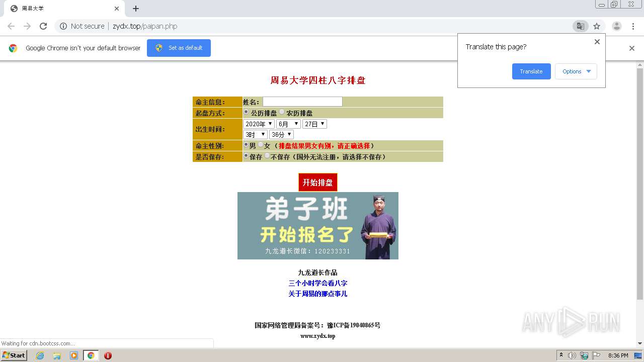Click the scrollbar up arrow

pos(640,65)
